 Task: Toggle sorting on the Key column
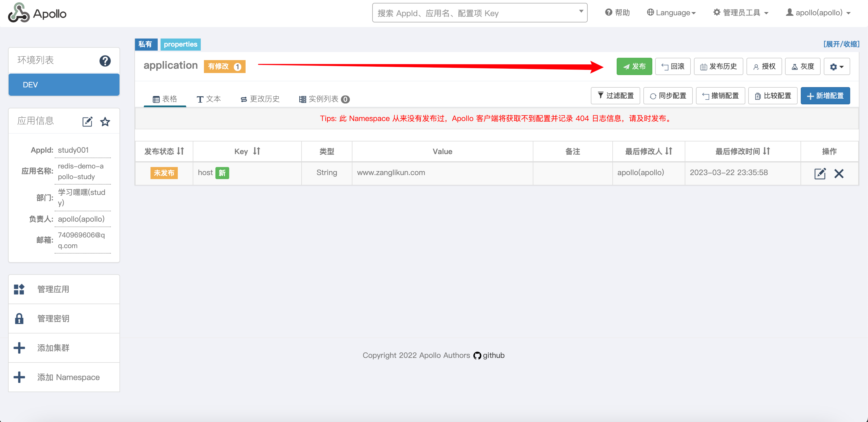click(x=257, y=151)
